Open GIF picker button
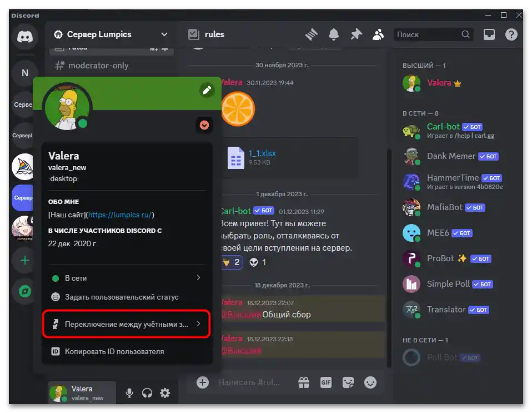 coord(326,383)
